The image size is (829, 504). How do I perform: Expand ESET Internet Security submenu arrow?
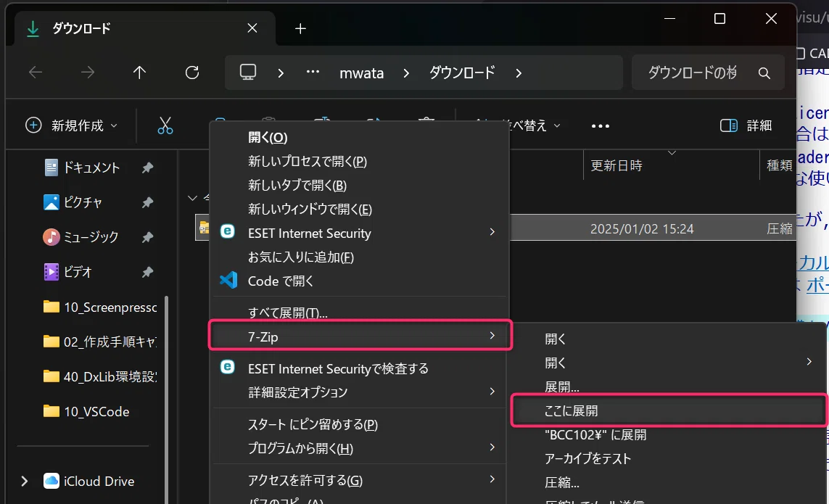tap(492, 231)
